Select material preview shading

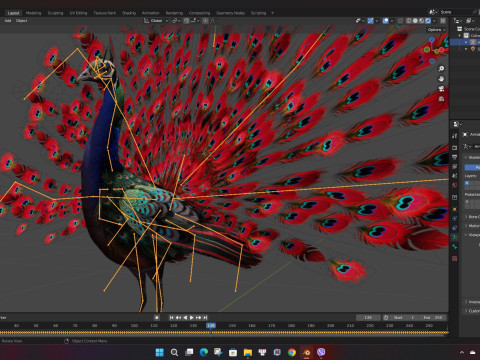[x=421, y=21]
